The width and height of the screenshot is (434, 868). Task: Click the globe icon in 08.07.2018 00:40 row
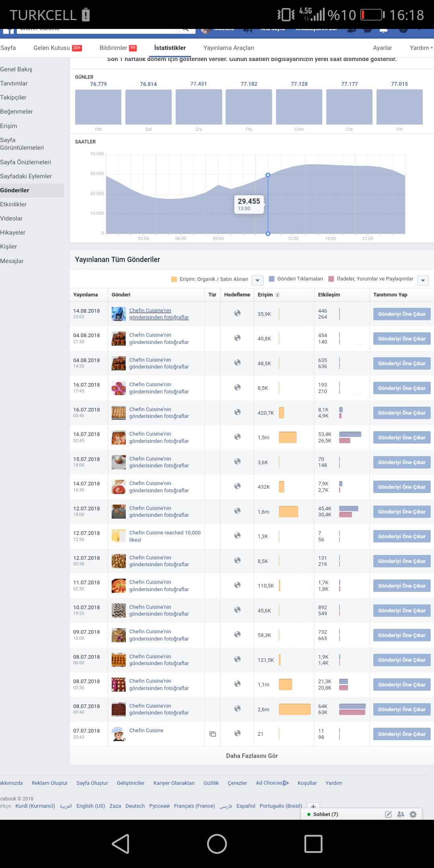237,708
